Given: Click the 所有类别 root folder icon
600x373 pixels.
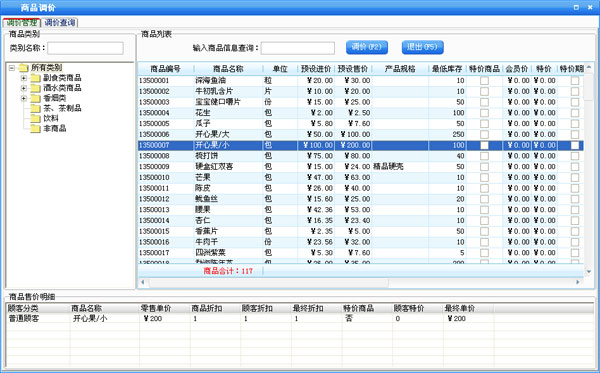Looking at the screenshot, I should click(24, 68).
